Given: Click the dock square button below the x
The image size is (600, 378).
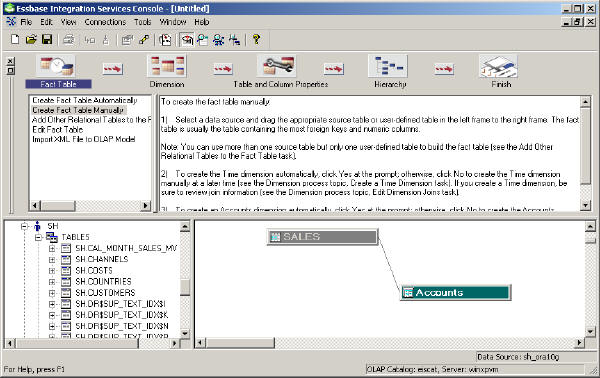Looking at the screenshot, I should [x=11, y=70].
